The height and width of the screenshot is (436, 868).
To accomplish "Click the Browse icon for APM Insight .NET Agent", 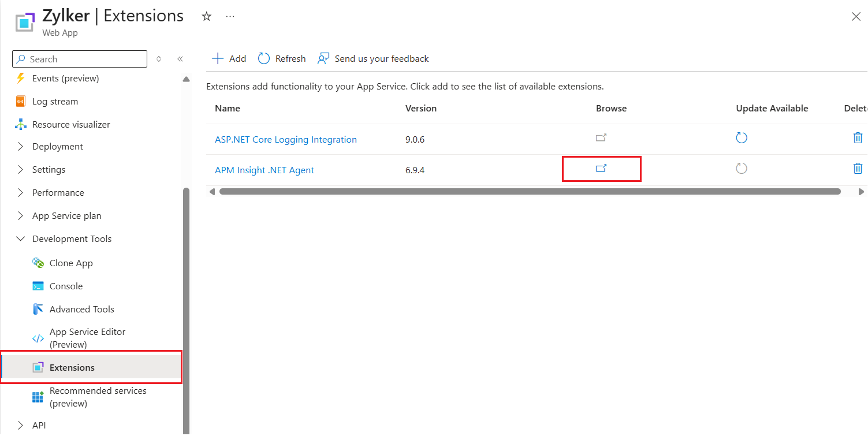I will [601, 169].
